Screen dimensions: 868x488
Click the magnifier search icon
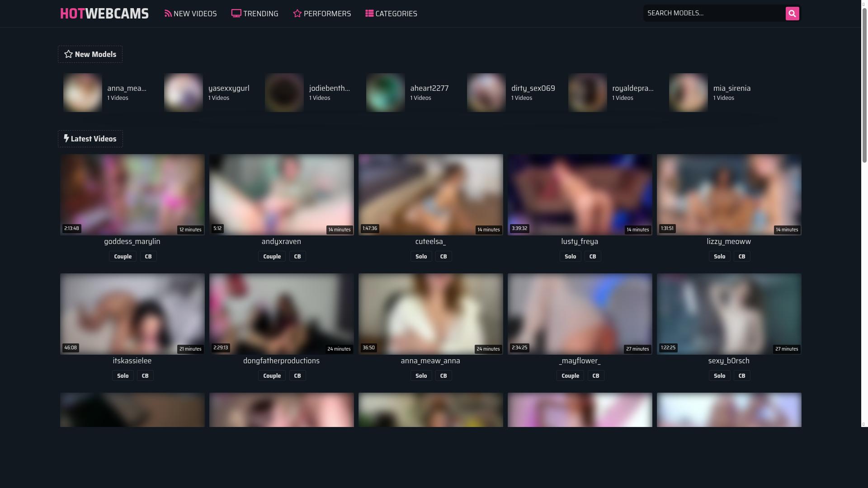(792, 13)
